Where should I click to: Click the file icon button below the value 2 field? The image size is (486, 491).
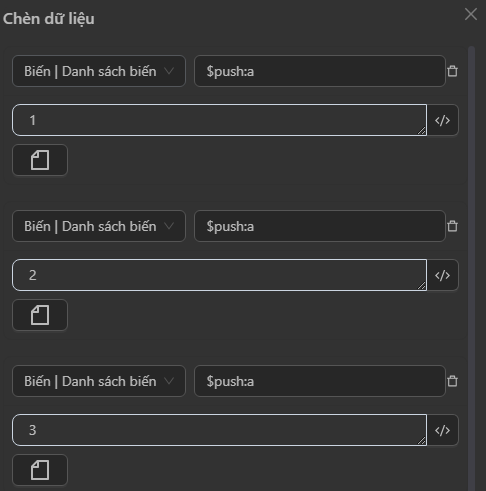[40, 315]
